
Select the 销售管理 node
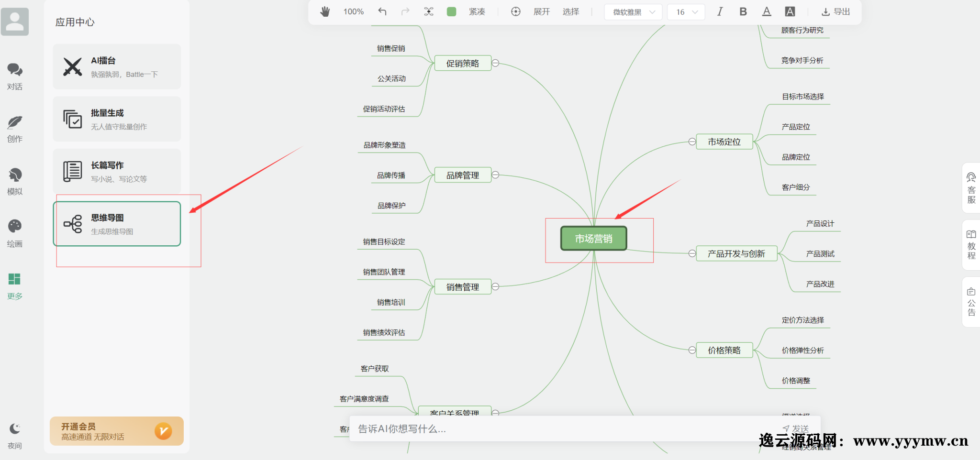tap(463, 286)
